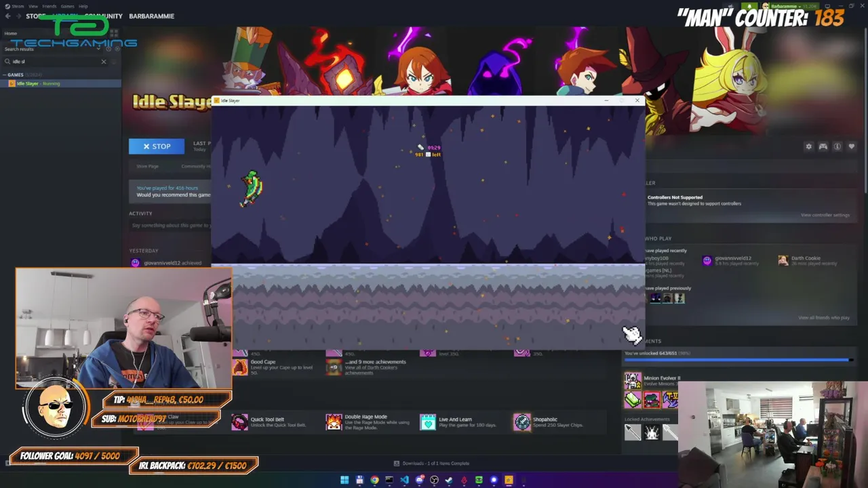Open Chrome from the taskbar
This screenshot has height=488, width=868.
374,481
